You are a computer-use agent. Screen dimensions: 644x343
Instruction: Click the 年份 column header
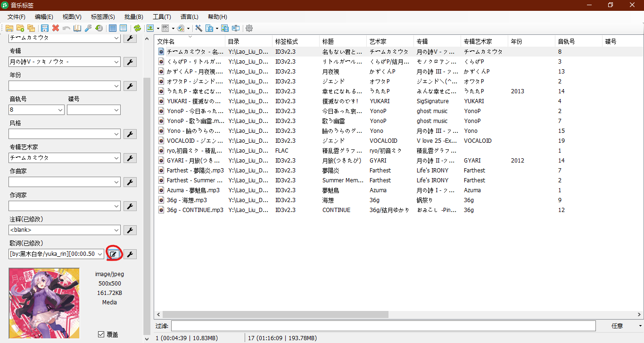[x=531, y=41]
